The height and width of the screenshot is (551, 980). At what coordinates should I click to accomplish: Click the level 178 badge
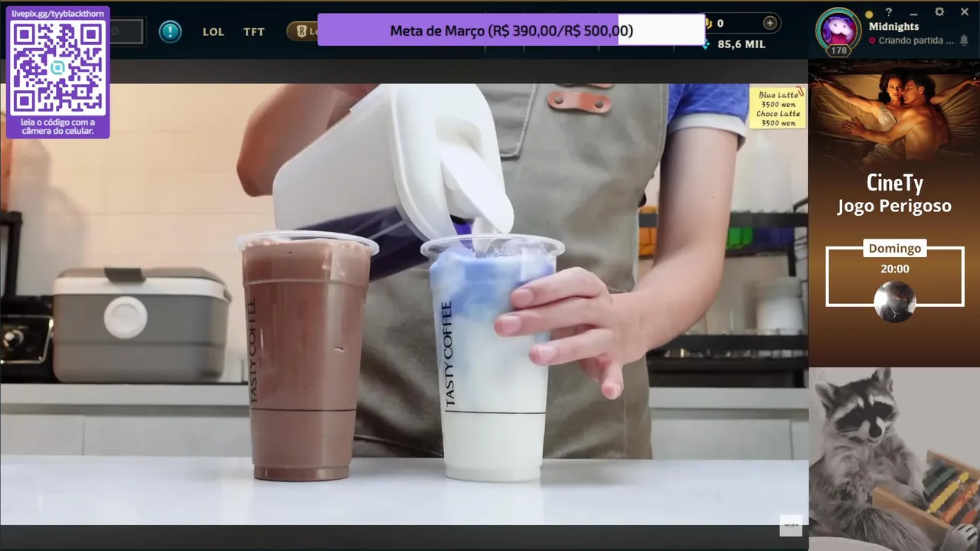coord(838,51)
